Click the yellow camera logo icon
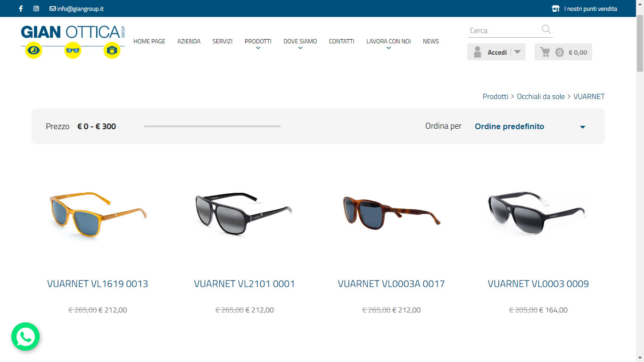Screen dimensions: 644x362 tap(112, 50)
